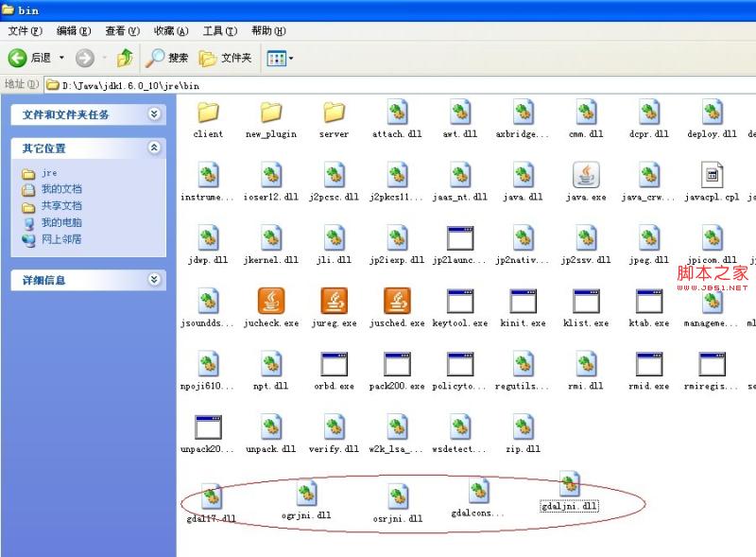Go to the jre folder link
Screen dimensions: 756x557
click(49, 173)
